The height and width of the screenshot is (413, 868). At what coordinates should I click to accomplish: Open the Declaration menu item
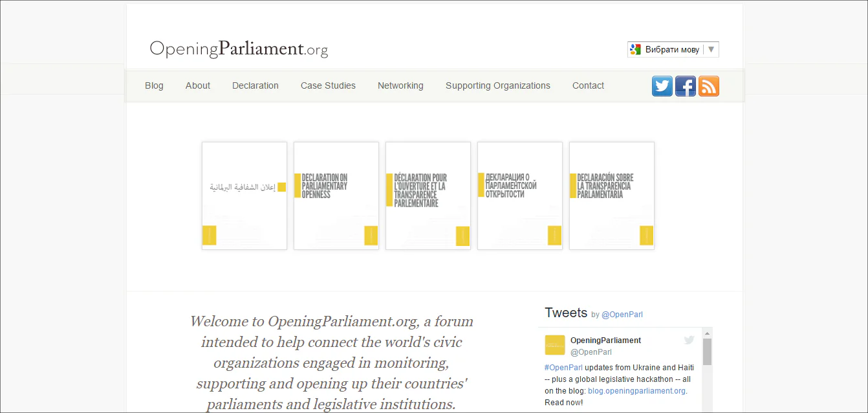coord(255,85)
